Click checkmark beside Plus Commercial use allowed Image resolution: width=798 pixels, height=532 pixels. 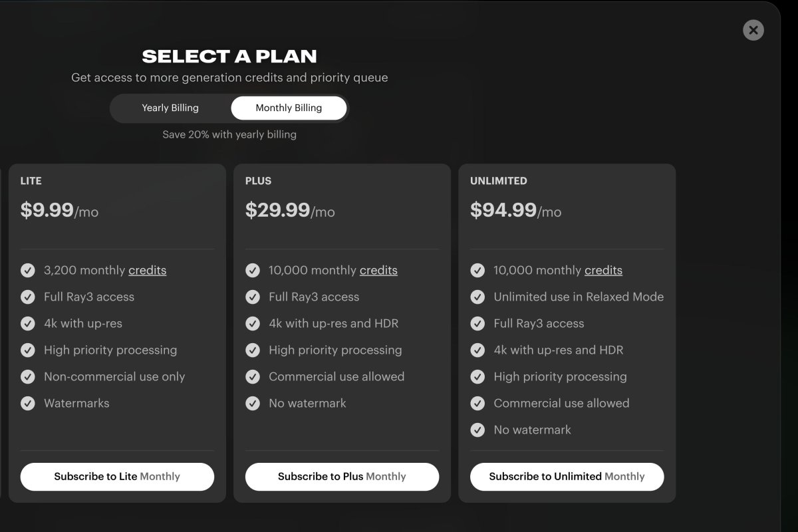(253, 377)
